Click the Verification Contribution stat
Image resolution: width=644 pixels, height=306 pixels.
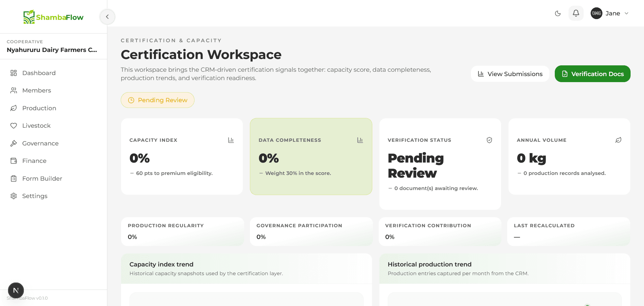(x=440, y=231)
